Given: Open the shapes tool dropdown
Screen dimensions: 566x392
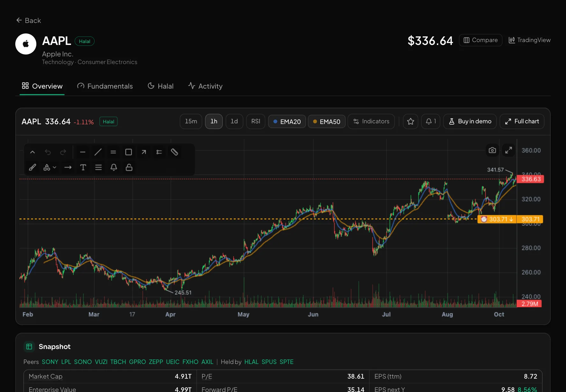Looking at the screenshot, I should click(x=50, y=167).
